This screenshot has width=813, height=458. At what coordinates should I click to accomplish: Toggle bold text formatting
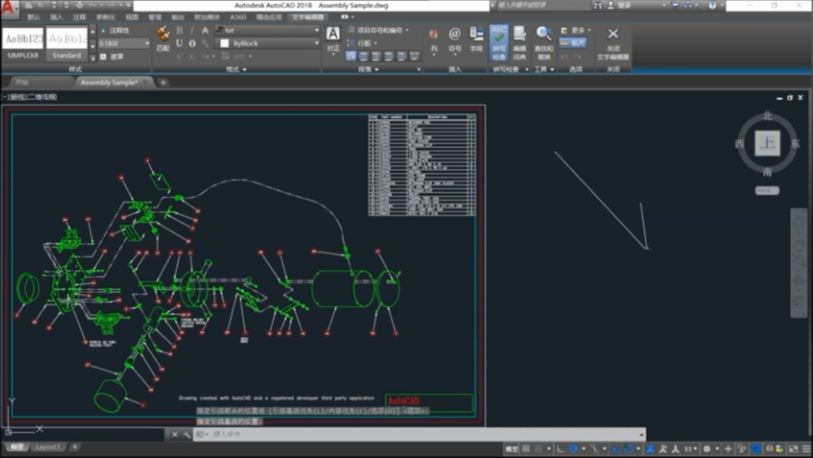(179, 31)
